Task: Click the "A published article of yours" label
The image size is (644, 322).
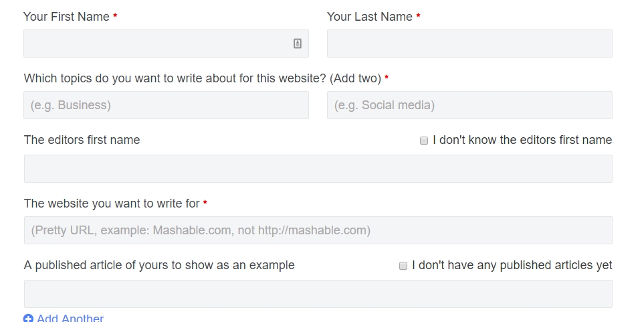Action: 159,265
